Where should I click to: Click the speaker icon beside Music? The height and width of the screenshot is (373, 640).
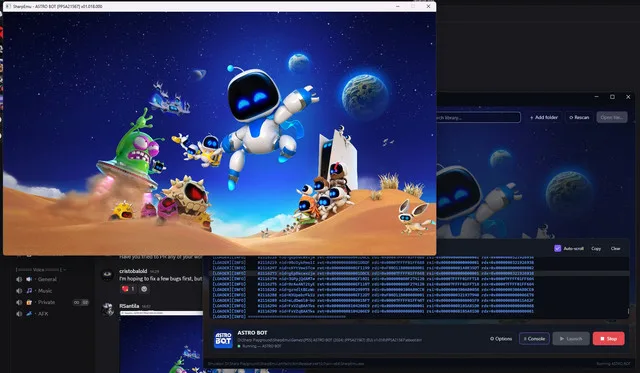(19, 291)
